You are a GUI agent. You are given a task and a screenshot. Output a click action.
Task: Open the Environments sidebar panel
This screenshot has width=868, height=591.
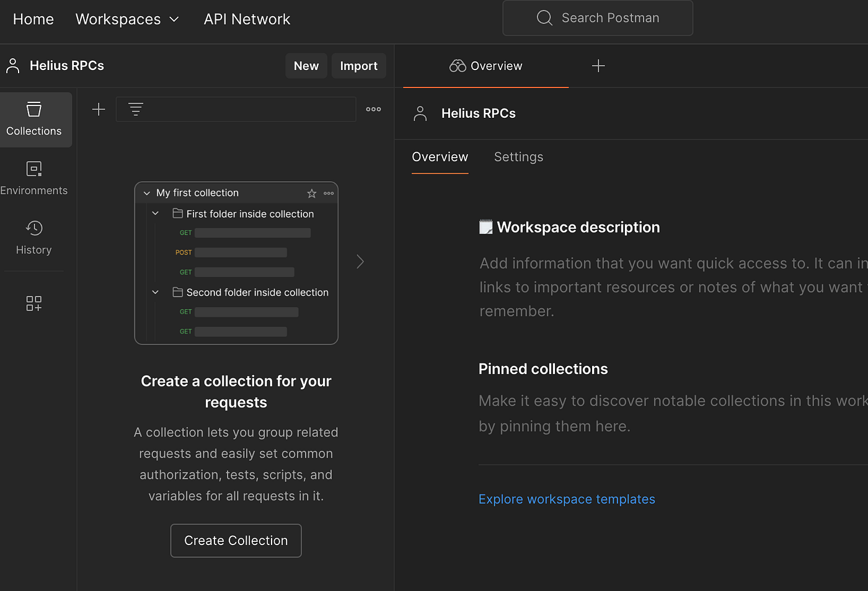[x=34, y=179]
